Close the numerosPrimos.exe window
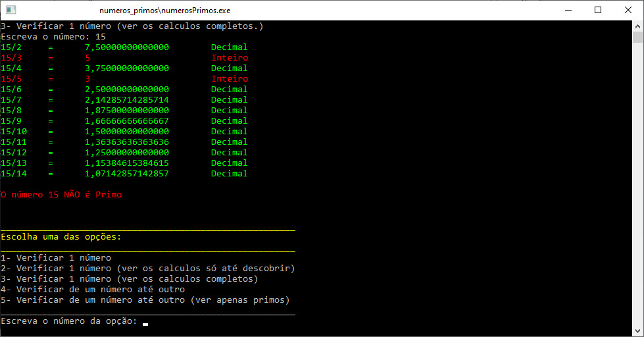This screenshot has width=644, height=337. [628, 11]
